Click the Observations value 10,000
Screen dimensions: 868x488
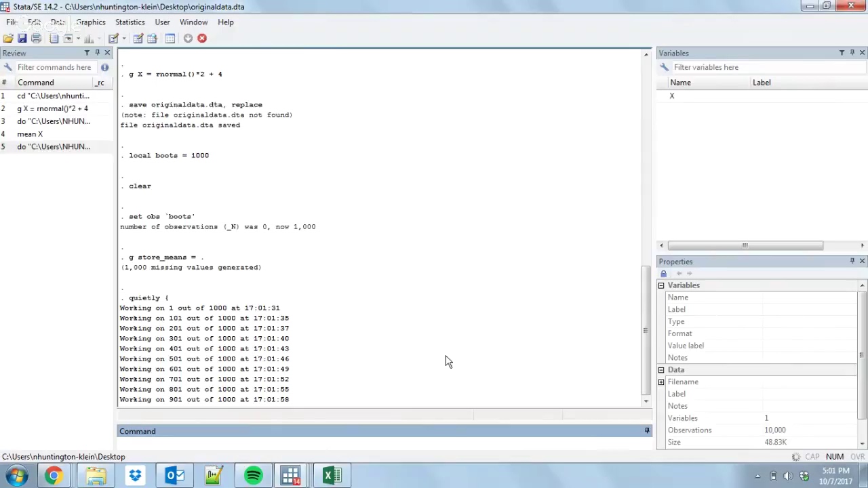pos(775,430)
